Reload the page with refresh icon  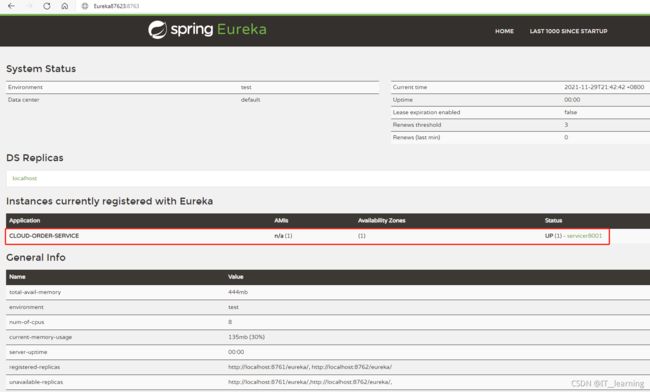coord(47,6)
